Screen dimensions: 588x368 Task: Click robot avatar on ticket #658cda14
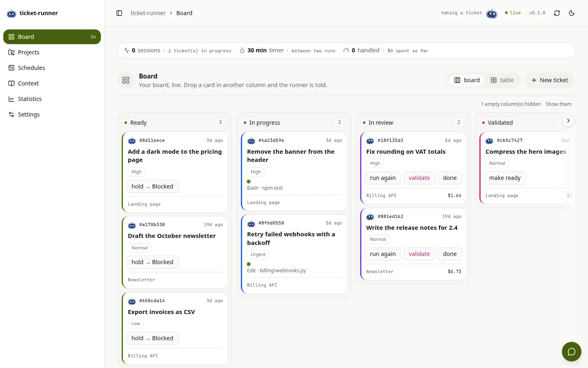(132, 301)
